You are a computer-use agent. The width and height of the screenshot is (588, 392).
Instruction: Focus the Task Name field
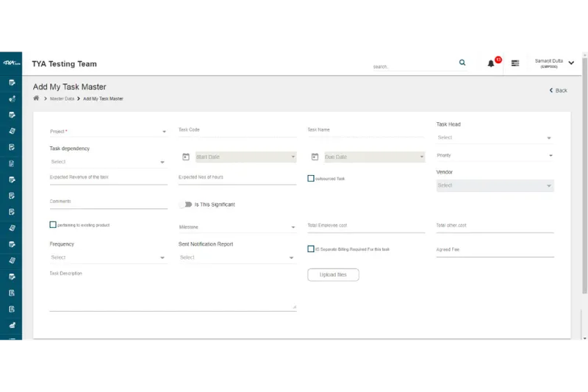click(366, 132)
